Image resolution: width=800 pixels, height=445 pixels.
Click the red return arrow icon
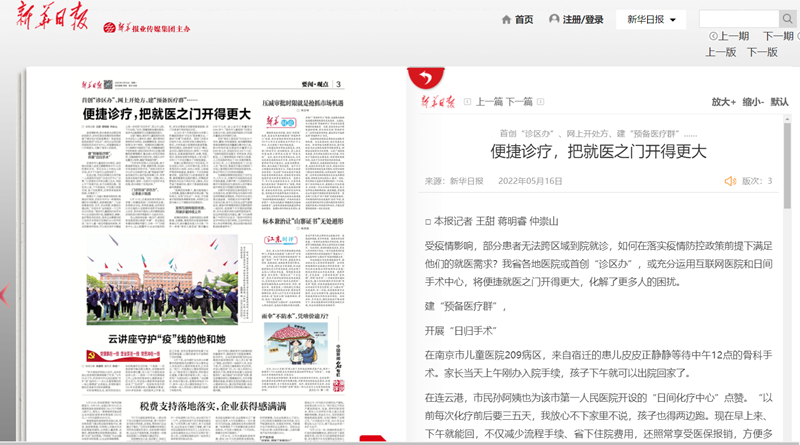(x=426, y=78)
